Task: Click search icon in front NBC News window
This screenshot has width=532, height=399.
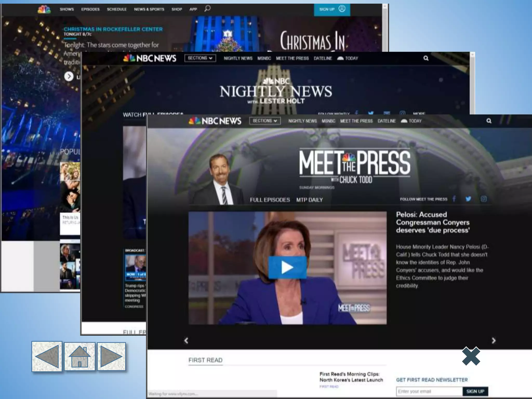Action: 489,121
